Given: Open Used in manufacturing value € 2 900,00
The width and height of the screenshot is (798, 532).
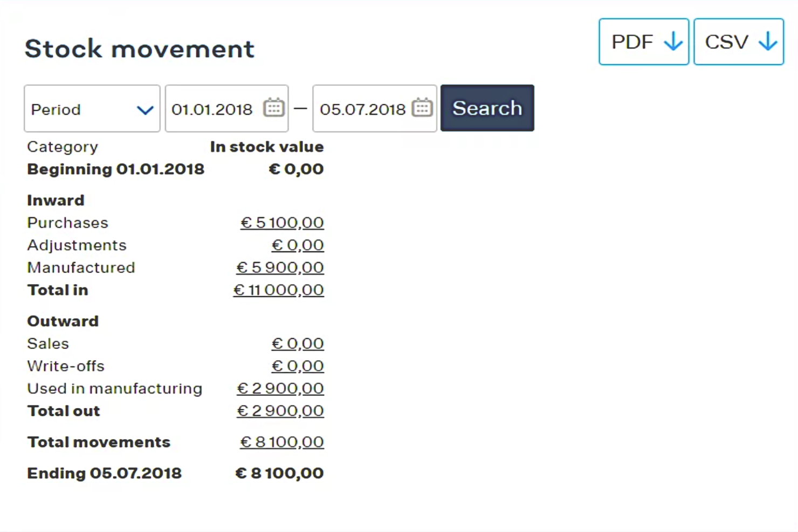Looking at the screenshot, I should [280, 388].
